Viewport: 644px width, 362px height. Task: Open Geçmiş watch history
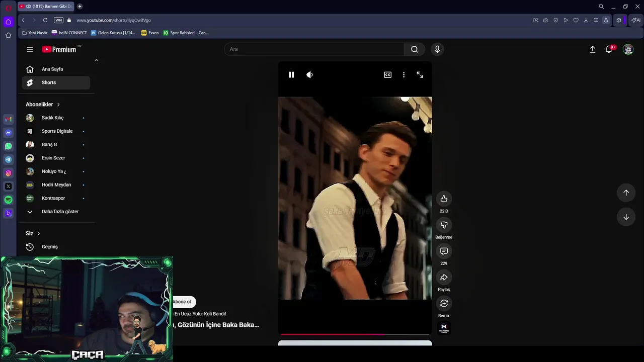click(56, 247)
